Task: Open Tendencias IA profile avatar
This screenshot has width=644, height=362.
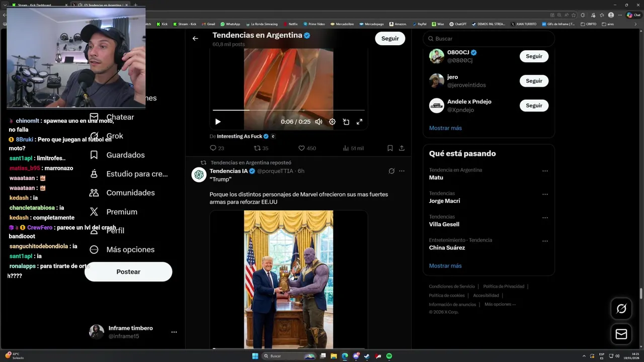Action: tap(199, 174)
